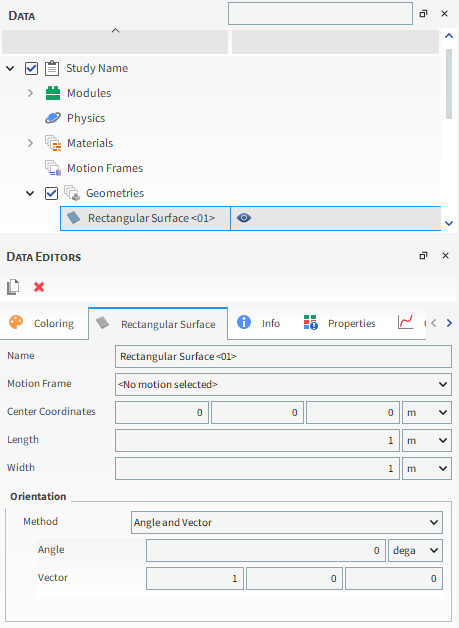Image resolution: width=459 pixels, height=628 pixels.
Task: Click the blue Info circle icon
Action: [244, 322]
